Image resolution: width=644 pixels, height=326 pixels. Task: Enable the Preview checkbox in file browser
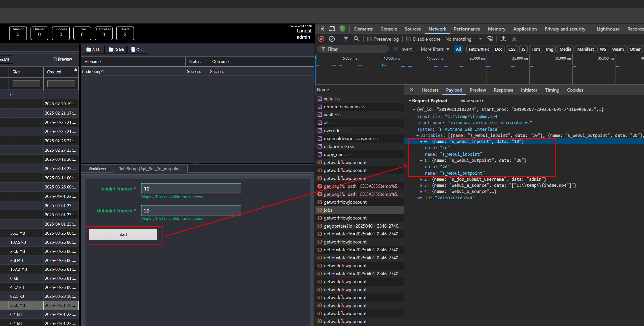pyautogui.click(x=55, y=59)
